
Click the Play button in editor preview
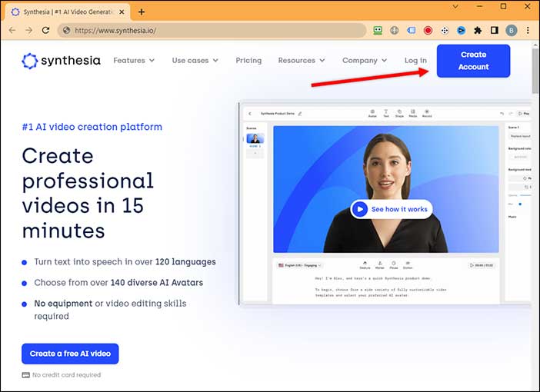(524, 114)
